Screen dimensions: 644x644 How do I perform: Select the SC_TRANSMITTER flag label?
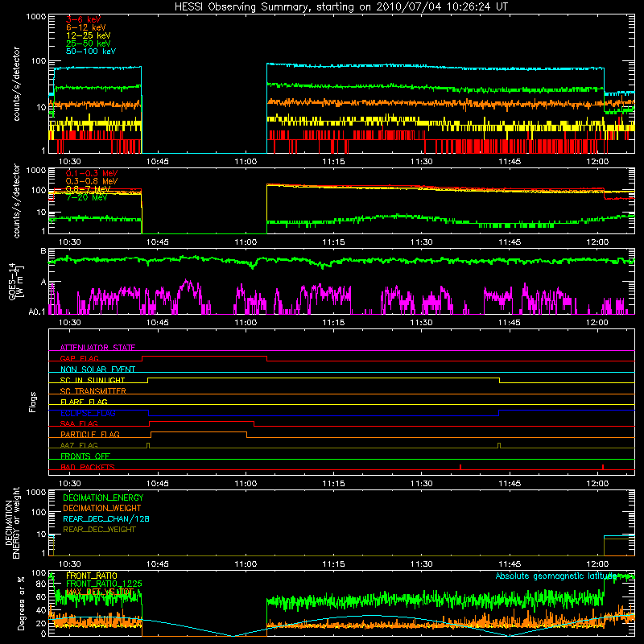click(93, 391)
